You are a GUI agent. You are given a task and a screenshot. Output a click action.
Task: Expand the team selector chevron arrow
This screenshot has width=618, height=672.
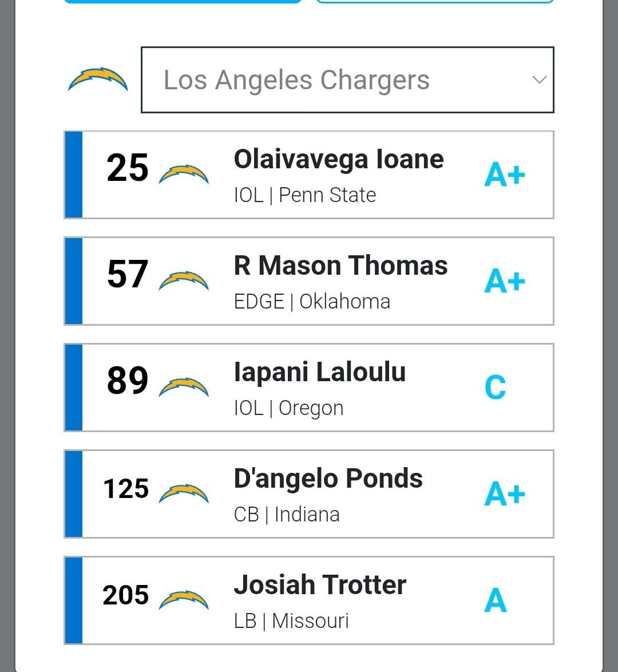539,80
